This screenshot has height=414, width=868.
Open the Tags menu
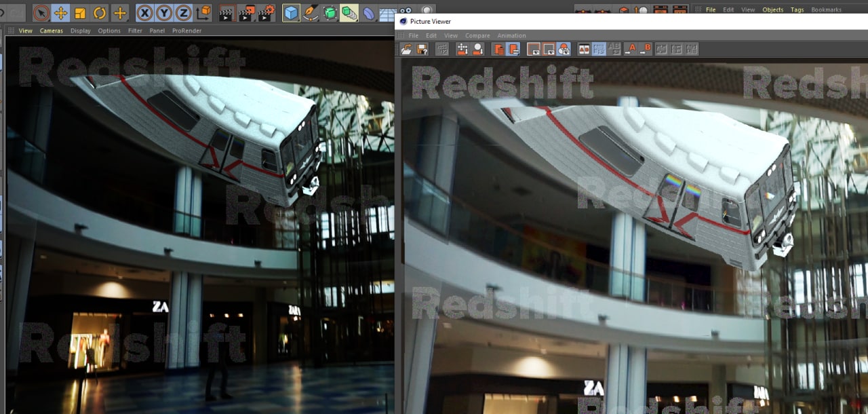coord(797,10)
